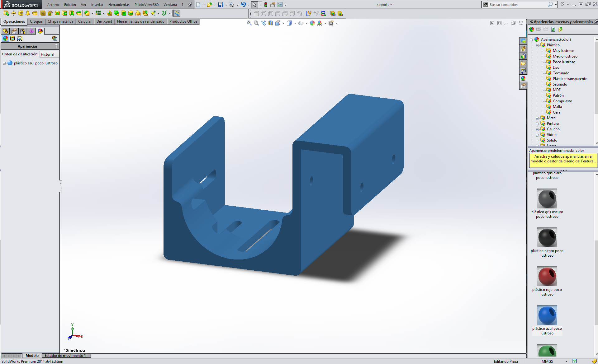Open the Orden de clasificación dropdown

click(49, 54)
